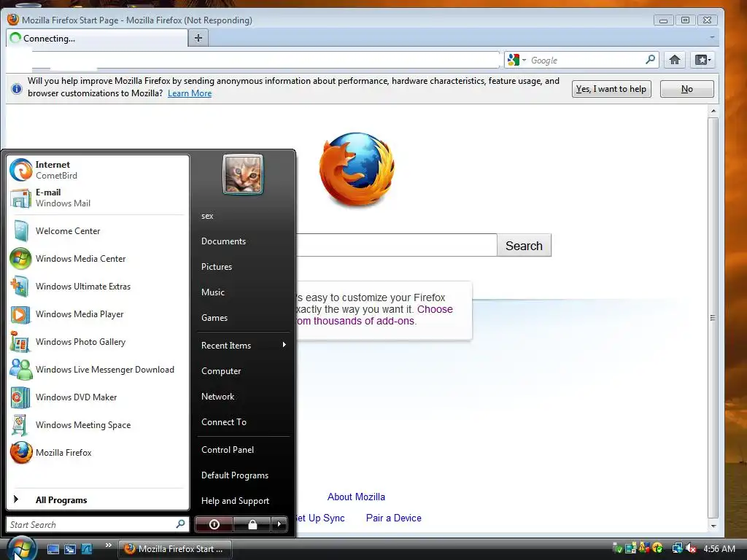Open shutdown options arrow next to lock
The width and height of the screenshot is (747, 560).
(x=279, y=524)
